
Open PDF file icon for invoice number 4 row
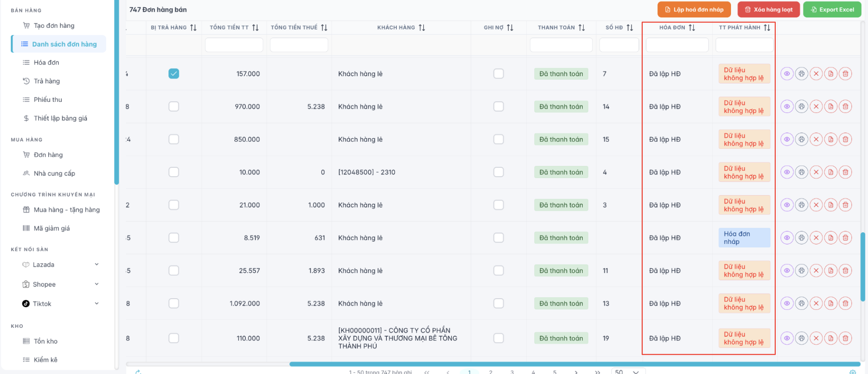coord(831,172)
